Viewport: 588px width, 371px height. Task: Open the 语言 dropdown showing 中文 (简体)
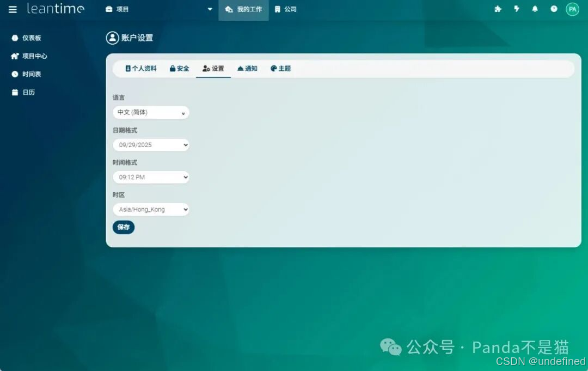[x=151, y=112]
